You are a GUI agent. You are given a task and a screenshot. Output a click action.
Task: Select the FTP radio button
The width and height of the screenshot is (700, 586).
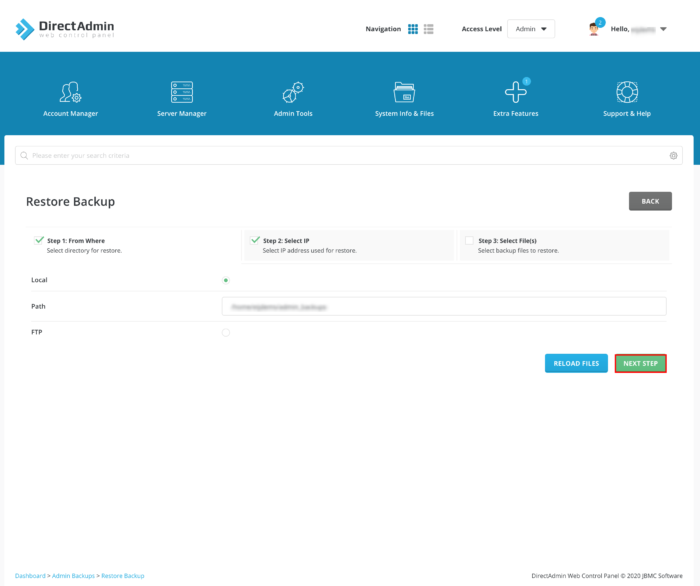point(226,332)
